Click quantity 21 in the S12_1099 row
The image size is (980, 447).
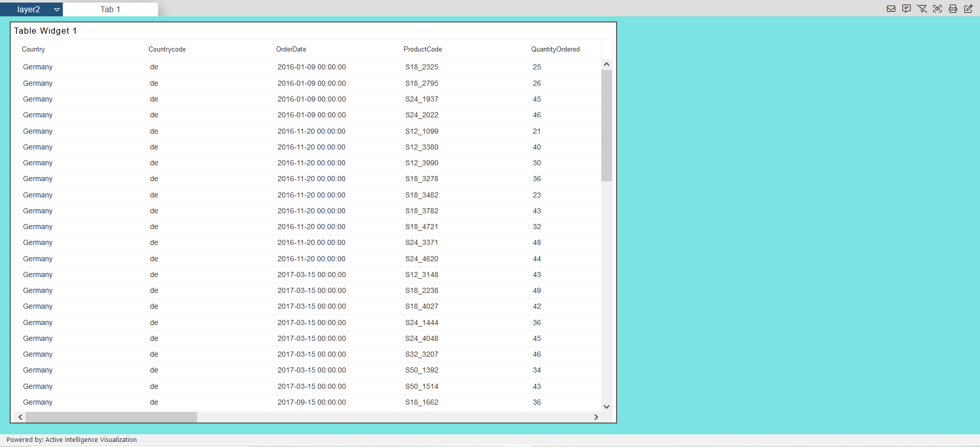tap(537, 131)
